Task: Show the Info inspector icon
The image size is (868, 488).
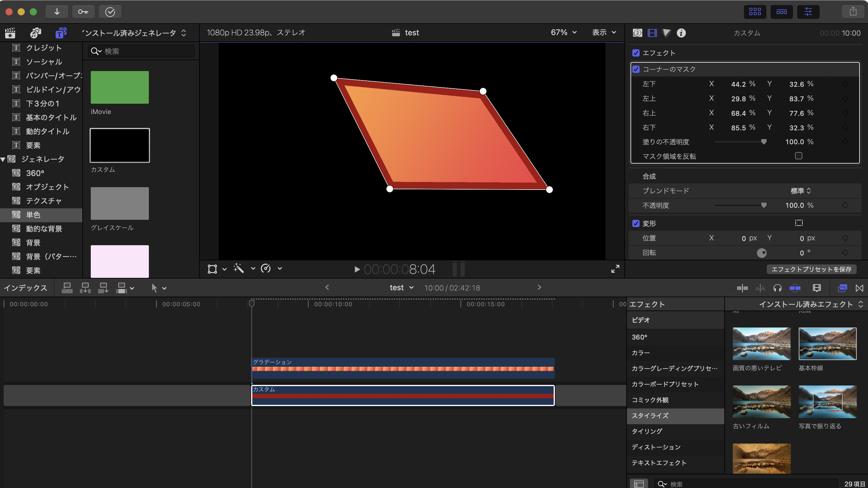Action: click(x=681, y=33)
